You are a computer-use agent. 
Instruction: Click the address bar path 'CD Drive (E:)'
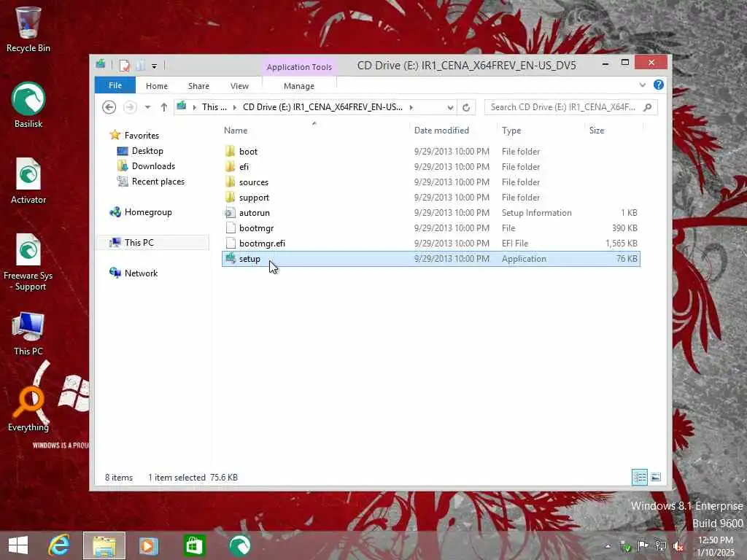pyautogui.click(x=322, y=107)
